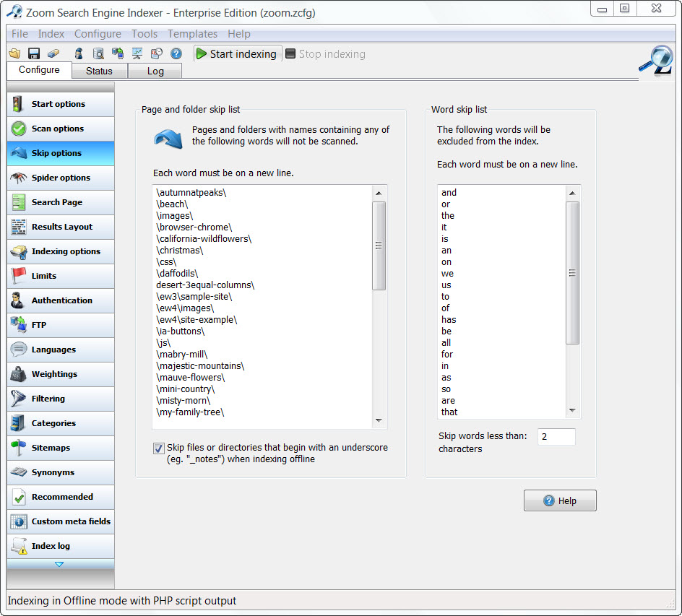Image resolution: width=682 pixels, height=616 pixels.
Task: Open Scan options section
Action: [x=61, y=129]
